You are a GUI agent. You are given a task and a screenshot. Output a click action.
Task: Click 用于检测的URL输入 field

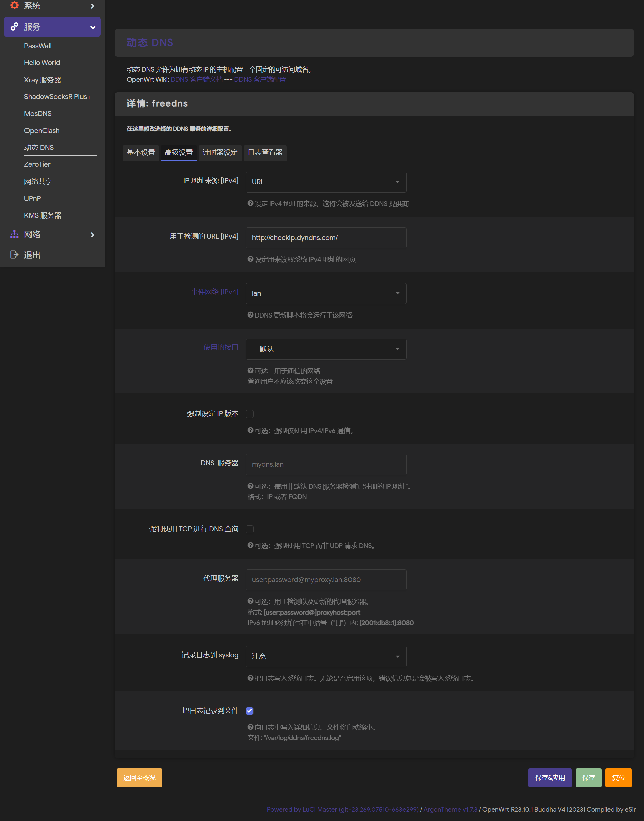pyautogui.click(x=326, y=237)
